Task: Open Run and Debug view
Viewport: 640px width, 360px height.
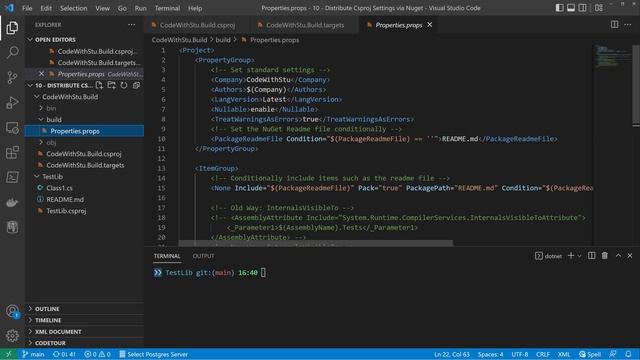Action: tap(12, 102)
